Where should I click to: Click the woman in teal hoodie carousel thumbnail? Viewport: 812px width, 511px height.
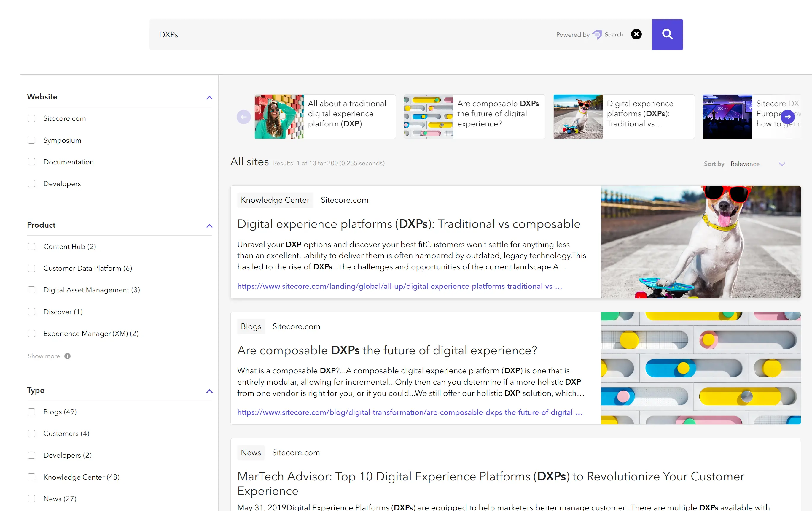coord(279,116)
